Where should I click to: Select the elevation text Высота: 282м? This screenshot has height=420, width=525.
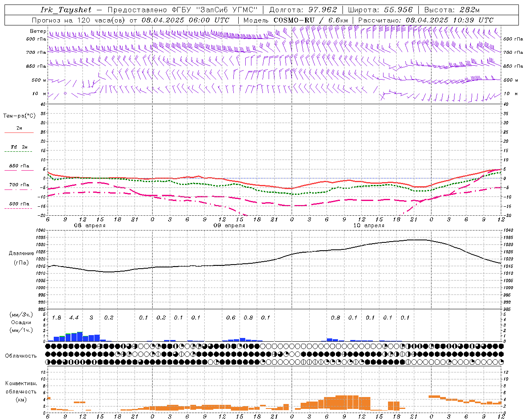click(x=452, y=10)
